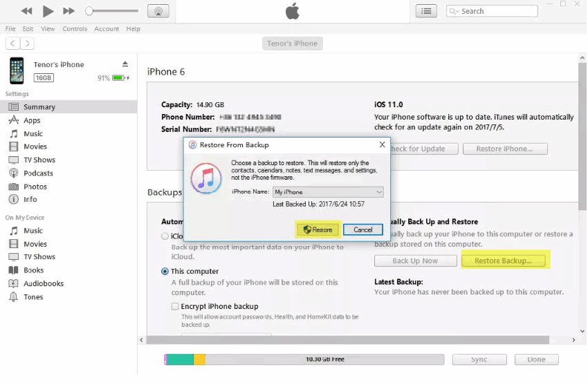Expand the iPhone Name dropdown
Image resolution: width=588 pixels, height=385 pixels.
click(328, 192)
